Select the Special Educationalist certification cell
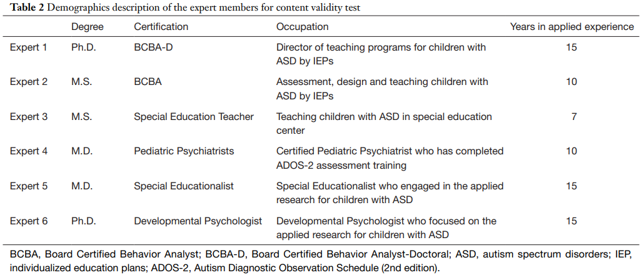Viewport: 644px width, 280px height. [x=184, y=186]
